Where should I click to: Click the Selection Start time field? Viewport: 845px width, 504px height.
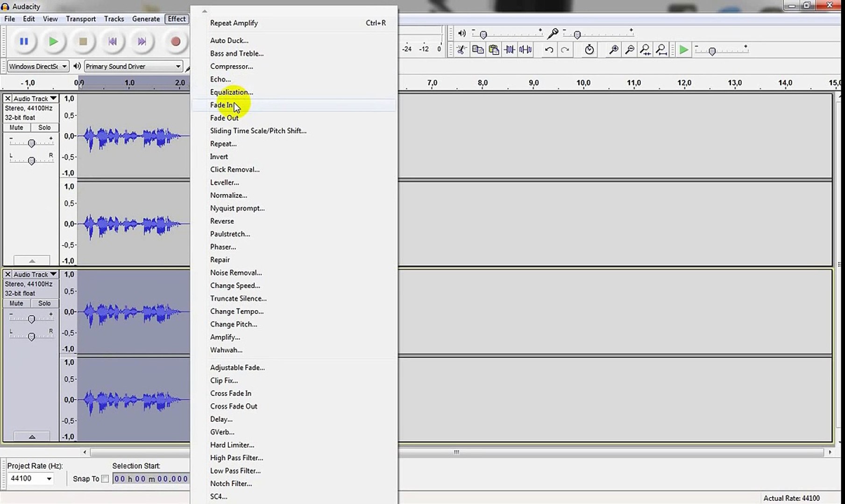pos(151,479)
